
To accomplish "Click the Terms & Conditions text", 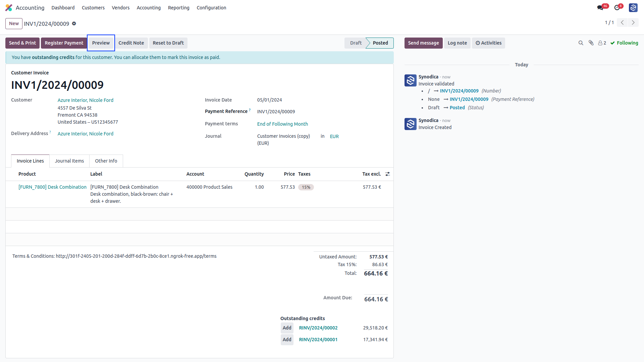I will (114, 256).
